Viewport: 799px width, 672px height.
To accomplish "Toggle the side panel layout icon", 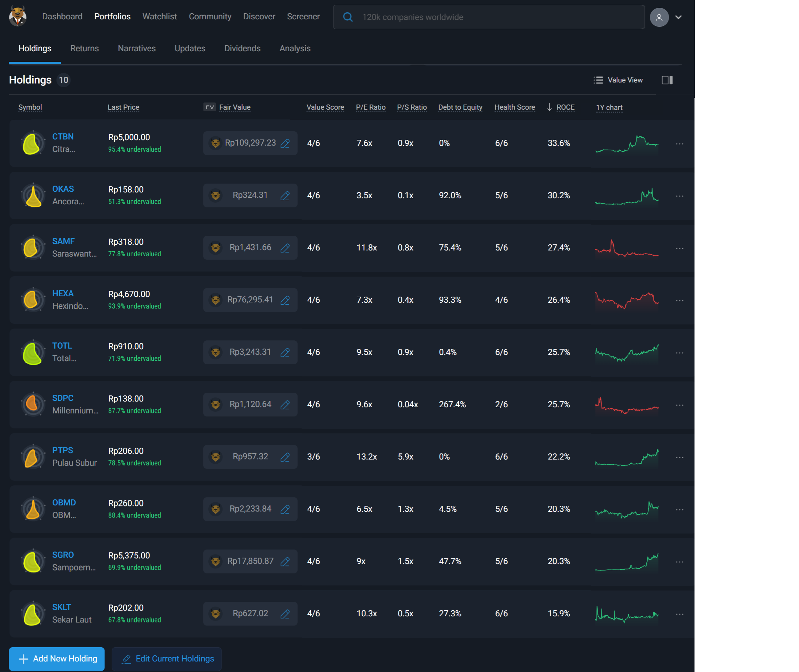I will (667, 80).
